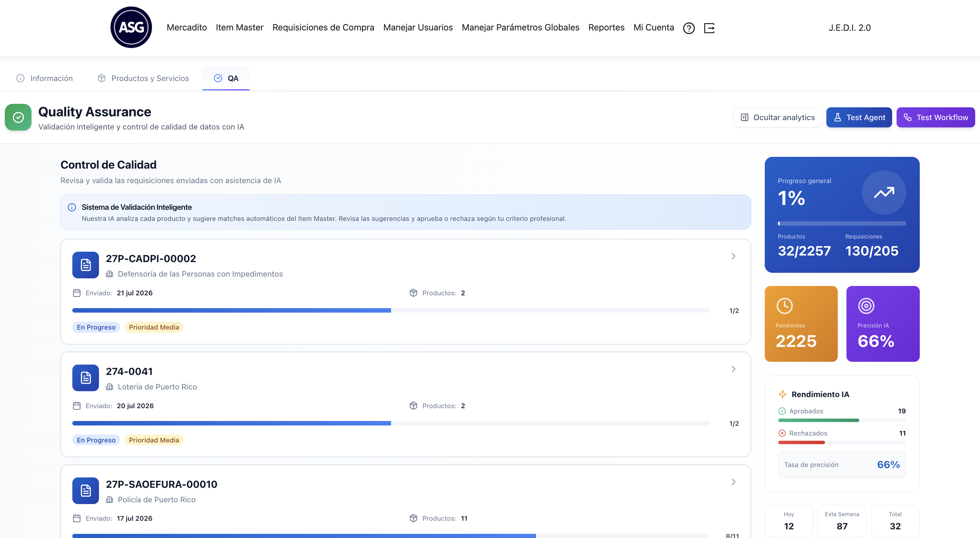Click building icon beside Lotería de Puerto Rico

click(x=110, y=387)
